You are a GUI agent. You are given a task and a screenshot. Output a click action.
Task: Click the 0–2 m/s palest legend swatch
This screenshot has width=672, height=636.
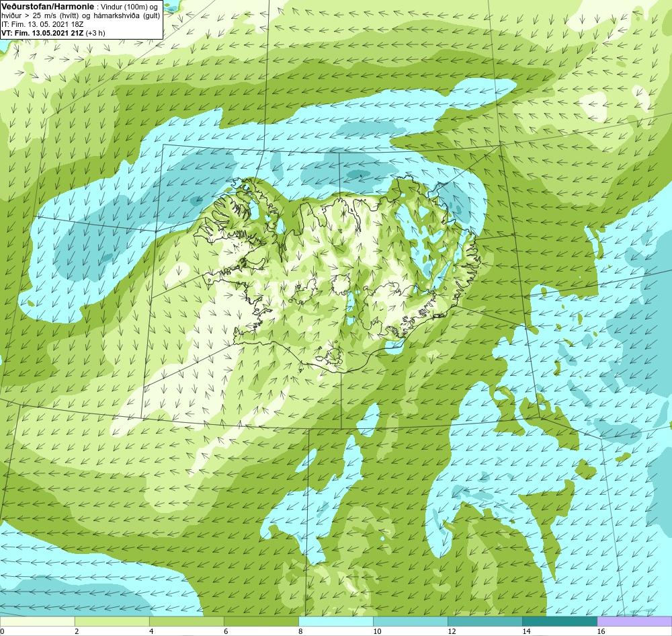(37, 621)
